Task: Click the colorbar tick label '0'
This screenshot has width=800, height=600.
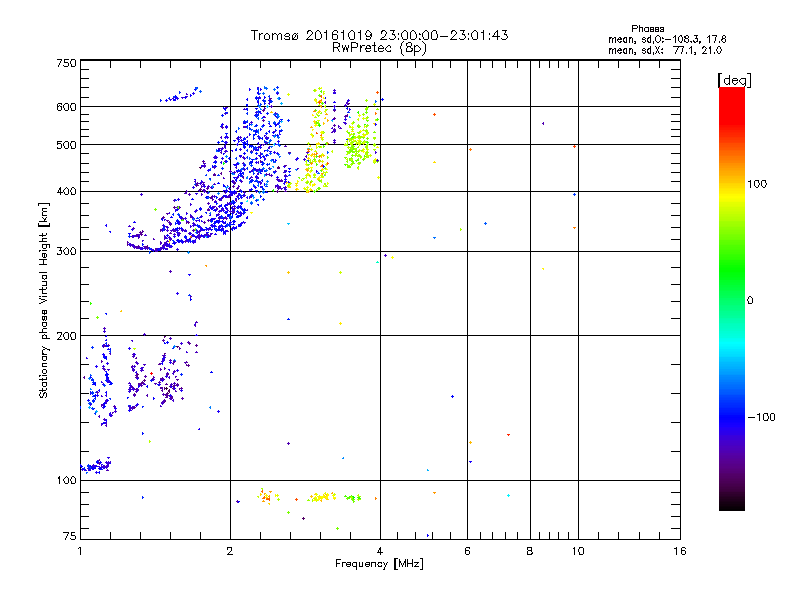Action: point(750,301)
